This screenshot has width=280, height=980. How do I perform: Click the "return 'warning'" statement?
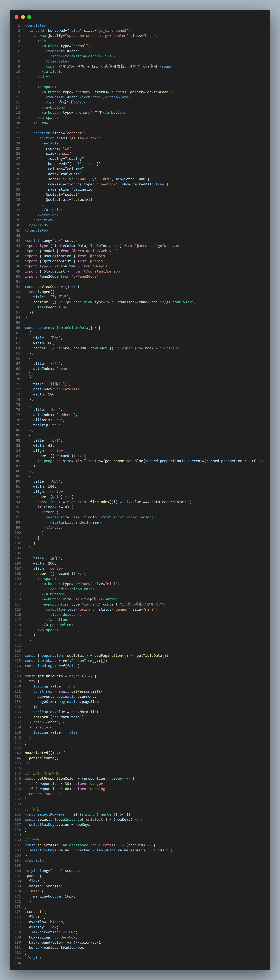click(x=90, y=789)
